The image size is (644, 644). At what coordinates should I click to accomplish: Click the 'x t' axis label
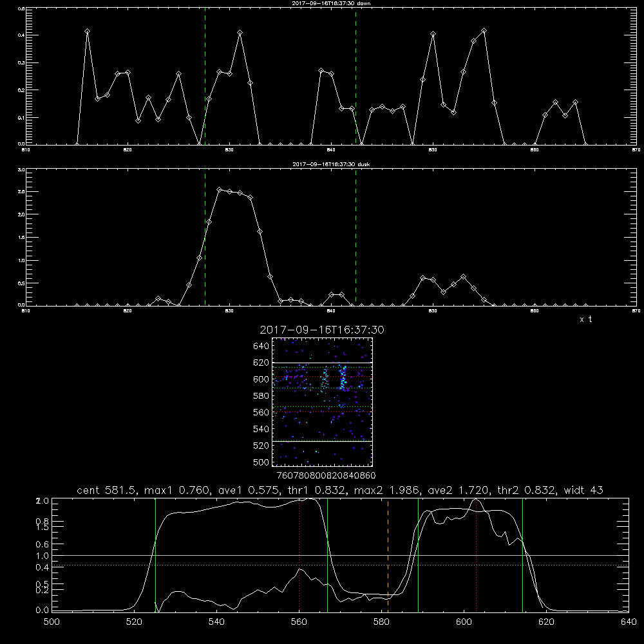585,319
